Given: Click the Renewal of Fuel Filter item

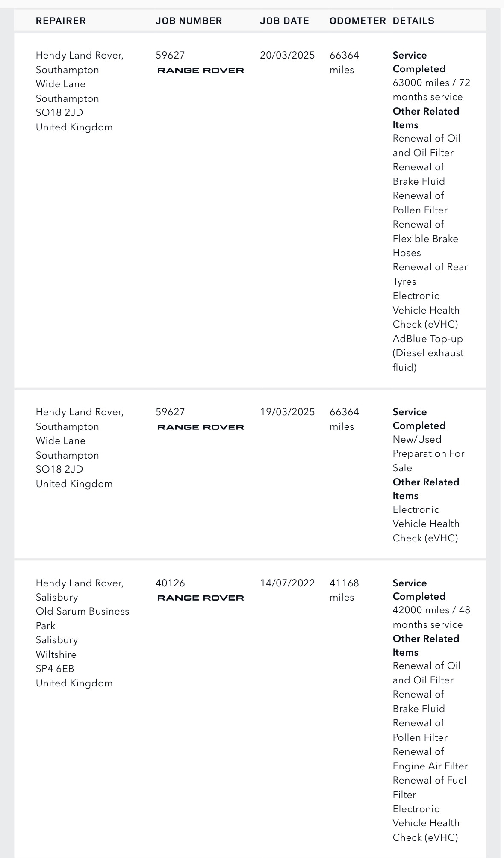Looking at the screenshot, I should (x=429, y=787).
